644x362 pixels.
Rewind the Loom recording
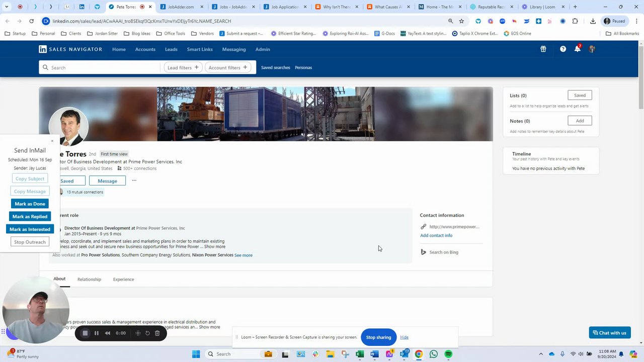(107, 333)
